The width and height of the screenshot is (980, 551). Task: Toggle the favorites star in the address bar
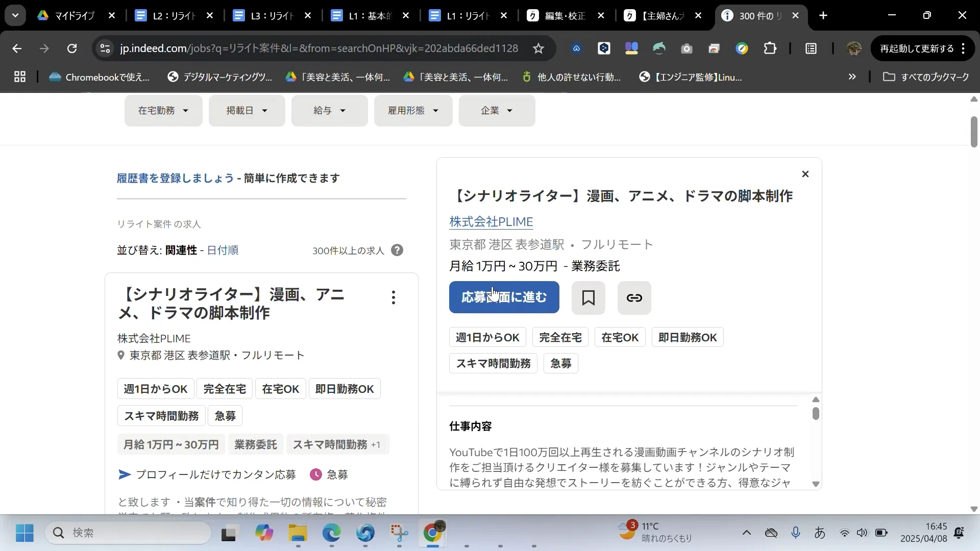(539, 48)
